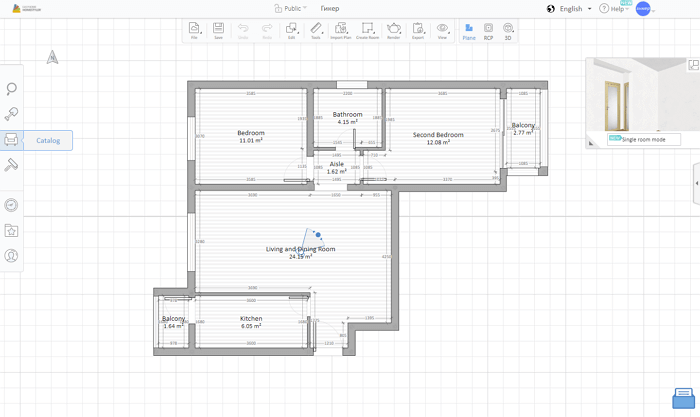Expand the collapsed right side panel arrow

coord(696,183)
